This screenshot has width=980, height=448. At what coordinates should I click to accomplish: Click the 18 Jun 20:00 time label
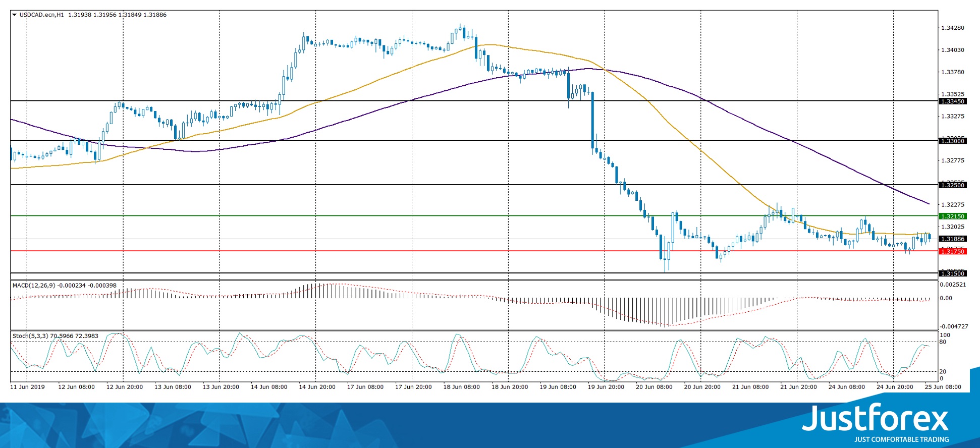pos(510,387)
